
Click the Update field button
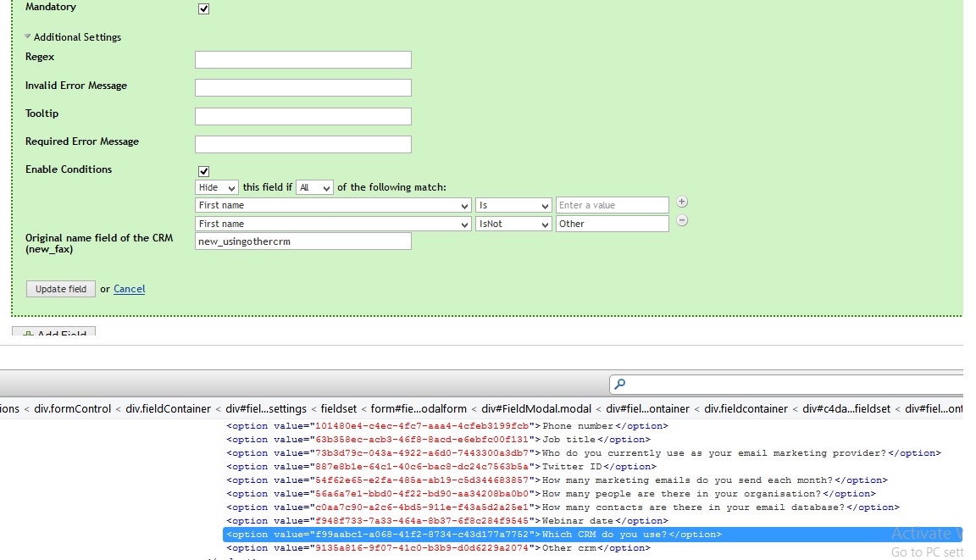pyautogui.click(x=61, y=289)
